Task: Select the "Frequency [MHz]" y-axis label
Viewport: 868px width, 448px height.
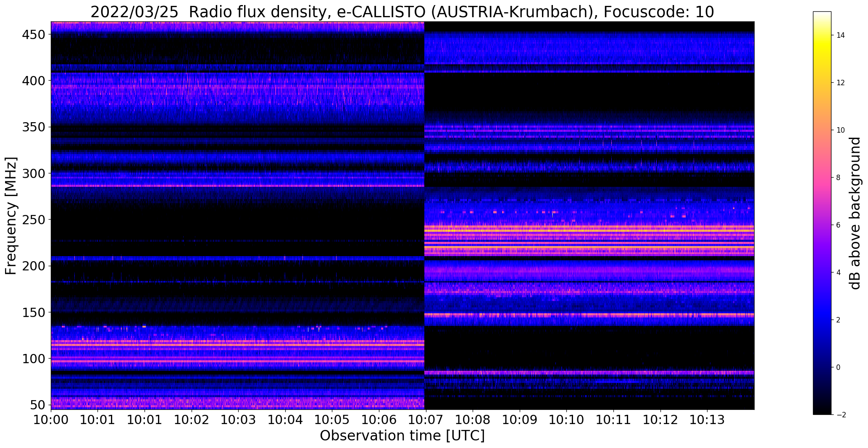Action: tap(11, 216)
